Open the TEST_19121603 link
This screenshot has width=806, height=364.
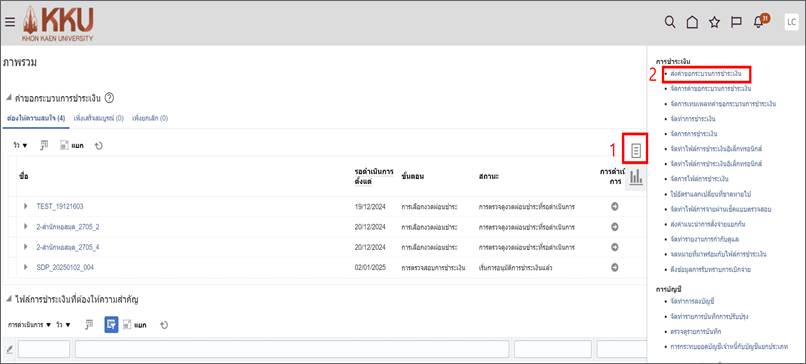[x=60, y=206]
